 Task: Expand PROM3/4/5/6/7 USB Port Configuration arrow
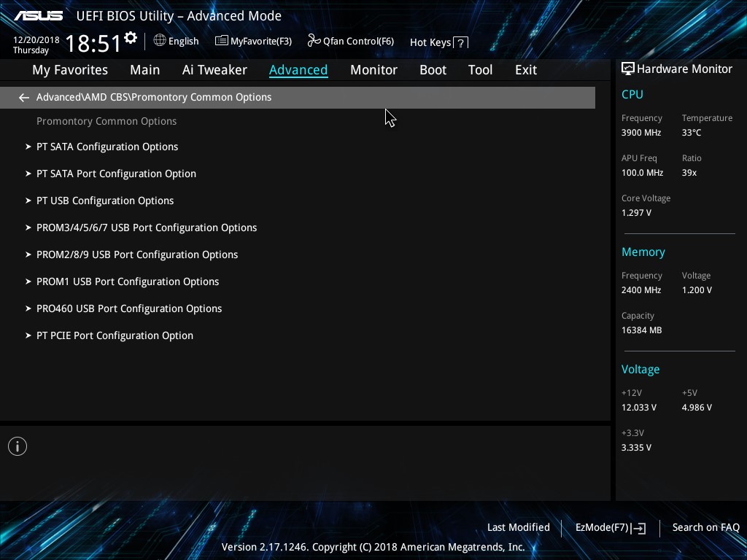(28, 227)
